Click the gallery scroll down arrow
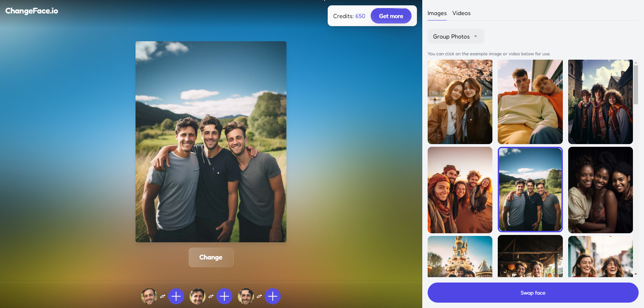Image resolution: width=644 pixels, height=308 pixels. coord(636,274)
